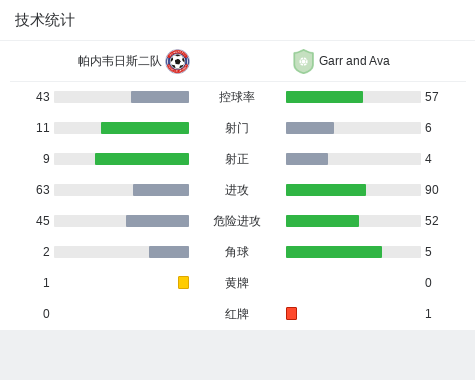Screen dimensions: 475x380
Task: Click the green shots on target bar showing 9
Action: [142, 159]
